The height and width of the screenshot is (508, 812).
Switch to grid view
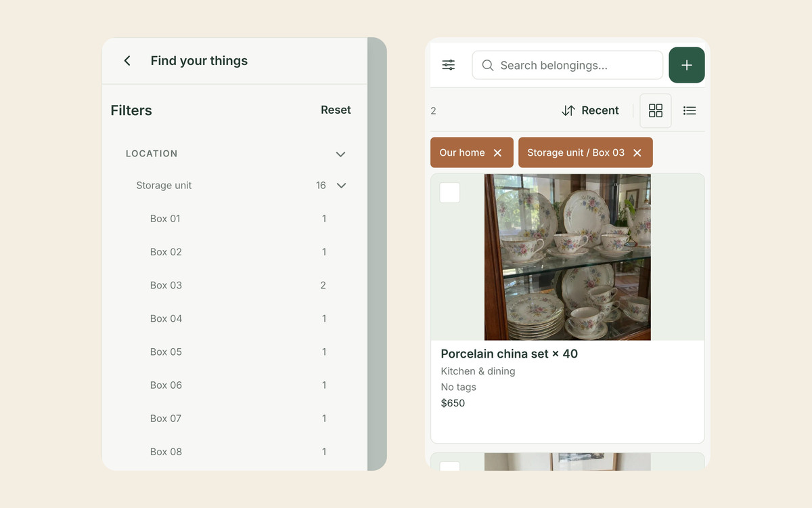pyautogui.click(x=656, y=110)
